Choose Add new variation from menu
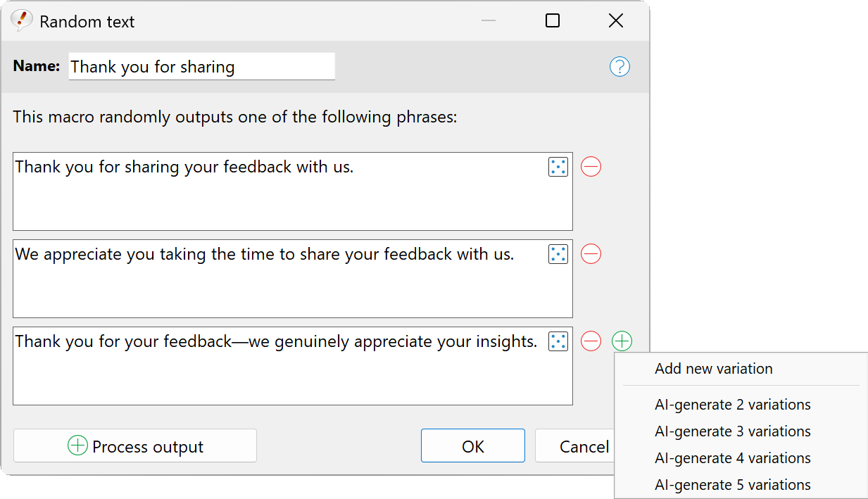This screenshot has width=868, height=499. tap(713, 369)
